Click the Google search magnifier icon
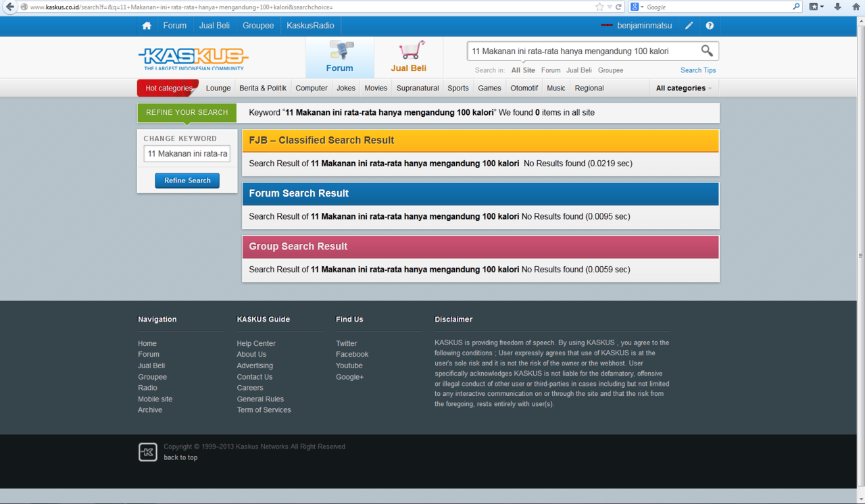This screenshot has height=504, width=865. [796, 7]
